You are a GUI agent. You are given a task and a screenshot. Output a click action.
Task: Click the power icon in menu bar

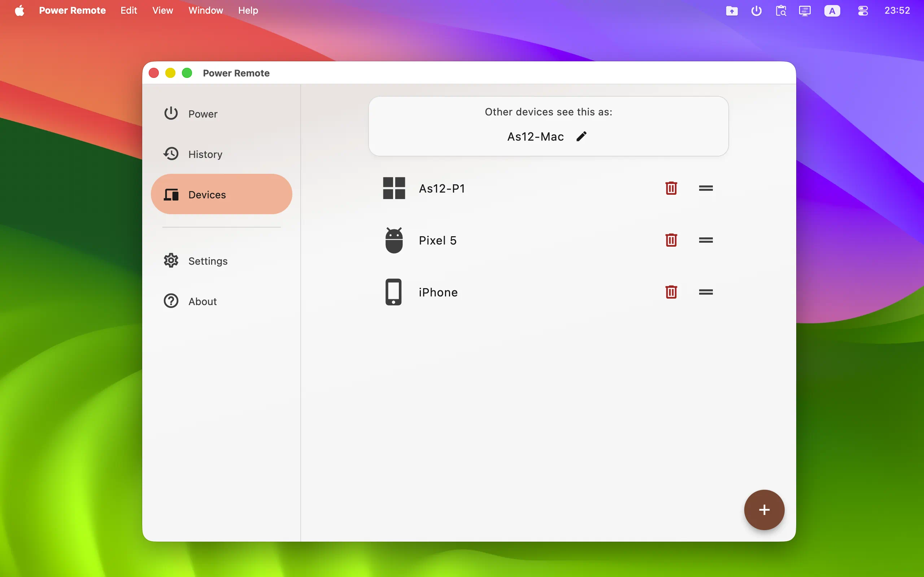756,11
